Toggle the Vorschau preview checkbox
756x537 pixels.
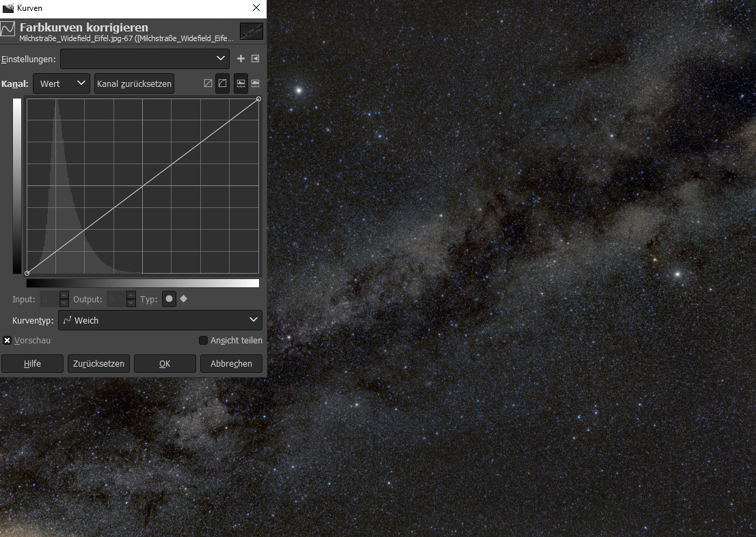click(x=8, y=341)
